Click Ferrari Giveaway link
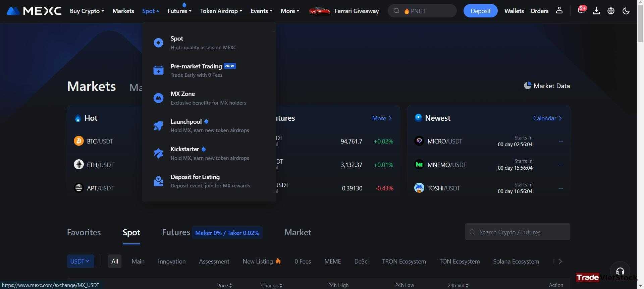The image size is (644, 289). (357, 11)
